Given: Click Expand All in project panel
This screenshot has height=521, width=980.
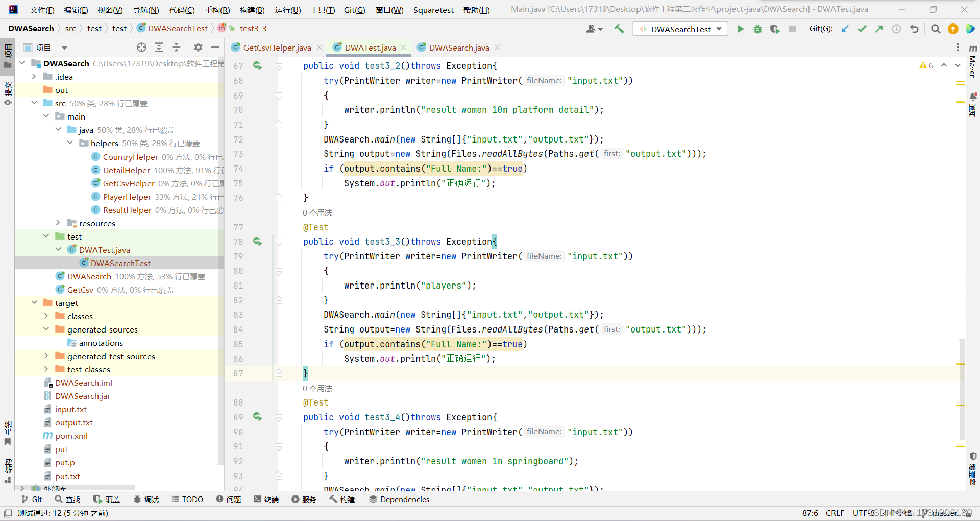Looking at the screenshot, I should coord(159,48).
